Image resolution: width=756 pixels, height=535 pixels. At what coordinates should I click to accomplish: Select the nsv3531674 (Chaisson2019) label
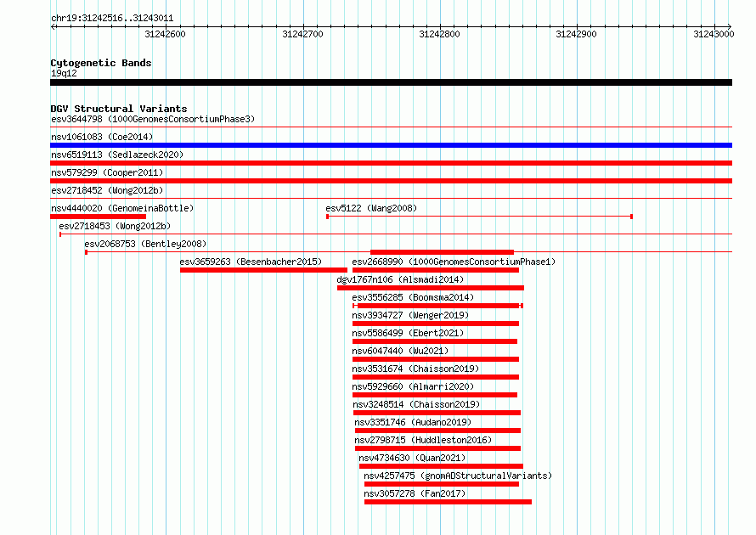pos(415,369)
